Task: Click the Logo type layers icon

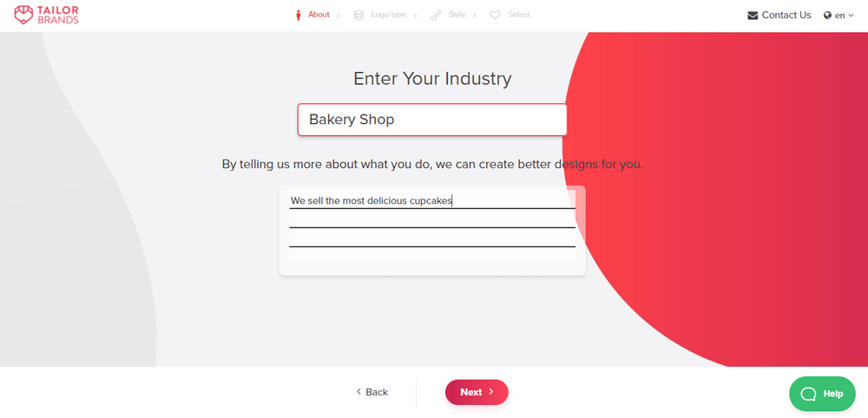Action: tap(358, 15)
